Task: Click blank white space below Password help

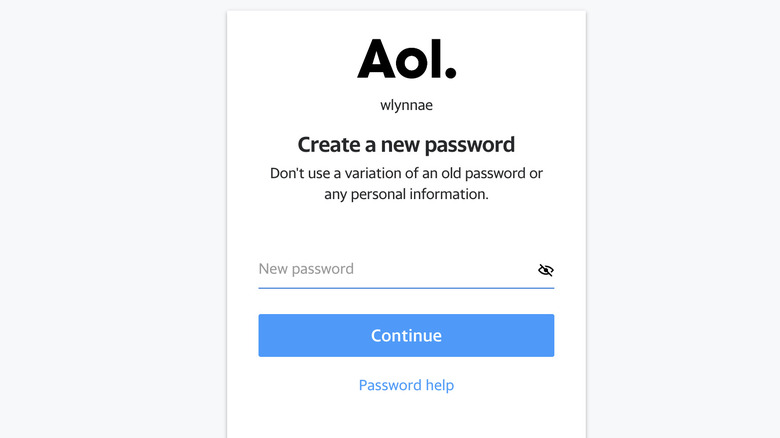Action: pos(406,418)
